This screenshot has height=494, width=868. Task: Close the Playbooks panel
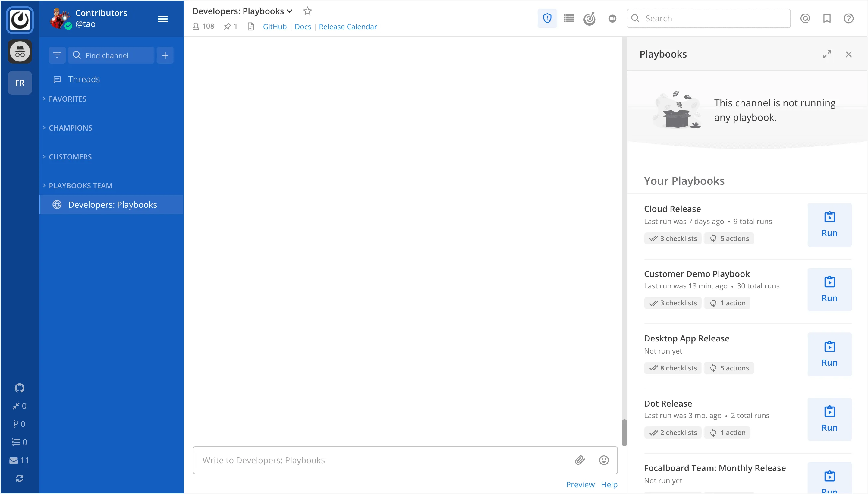pos(848,54)
